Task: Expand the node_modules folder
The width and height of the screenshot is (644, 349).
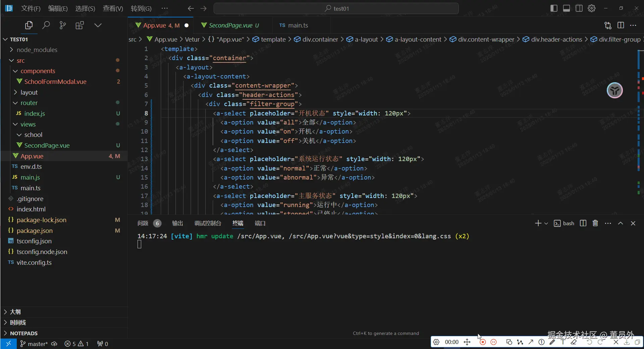Action: coord(37,50)
